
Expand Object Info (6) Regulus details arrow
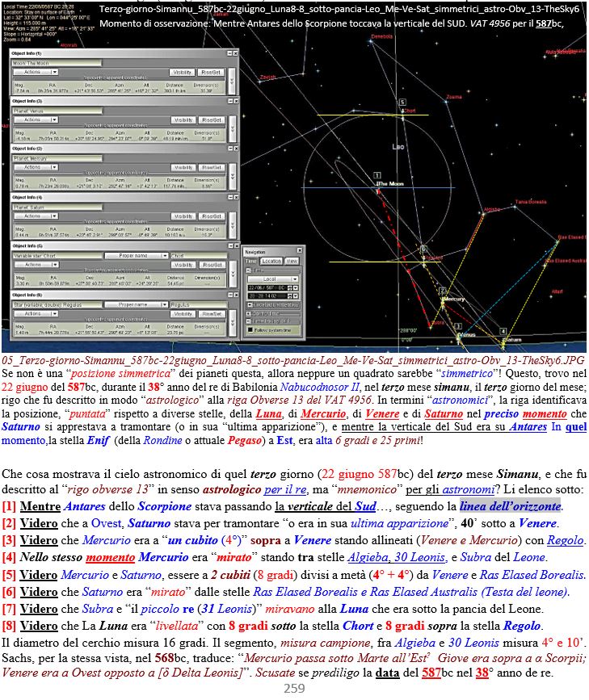[233, 324]
